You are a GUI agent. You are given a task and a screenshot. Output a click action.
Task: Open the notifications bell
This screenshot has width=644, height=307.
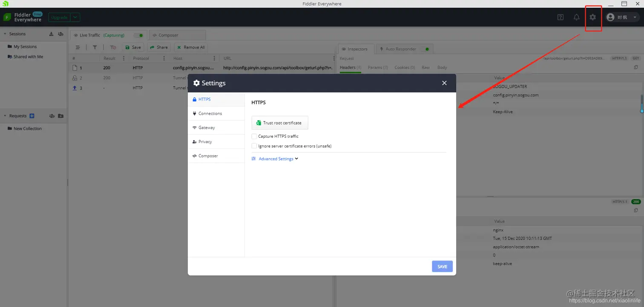576,17
